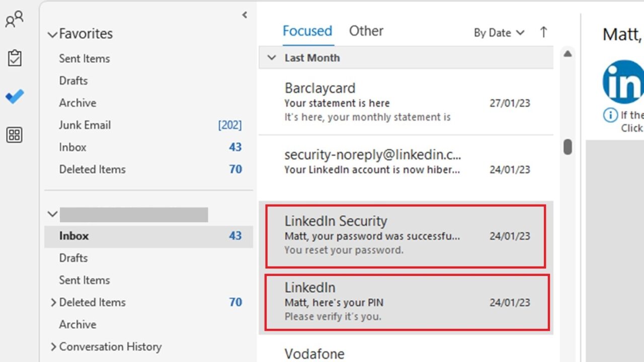Image resolution: width=644 pixels, height=362 pixels.
Task: Collapse the Favorites section
Action: tap(52, 34)
